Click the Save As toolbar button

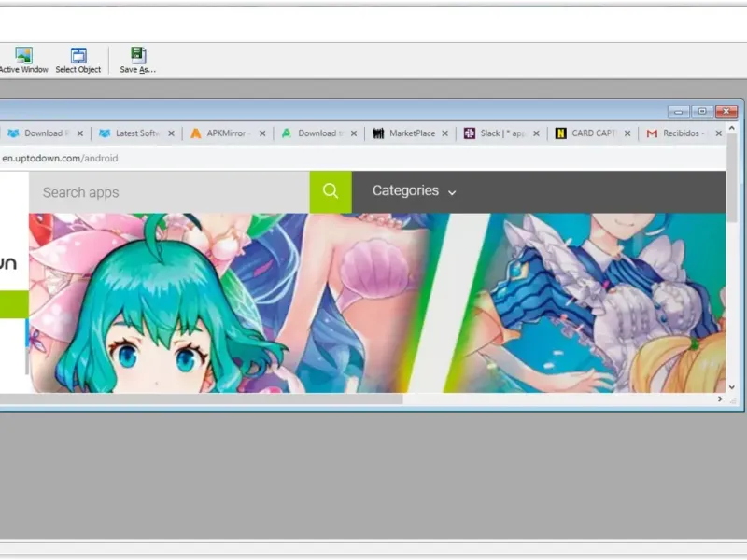pyautogui.click(x=137, y=61)
